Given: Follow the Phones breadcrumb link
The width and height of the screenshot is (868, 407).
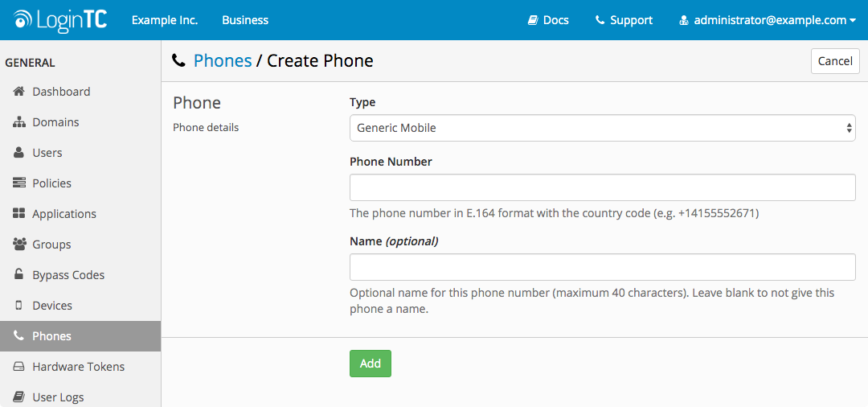Looking at the screenshot, I should pos(223,61).
